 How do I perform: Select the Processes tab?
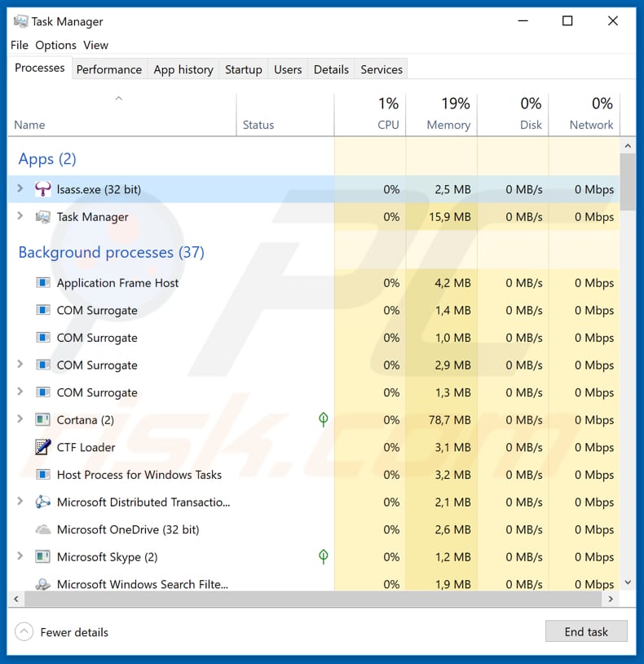pos(40,68)
